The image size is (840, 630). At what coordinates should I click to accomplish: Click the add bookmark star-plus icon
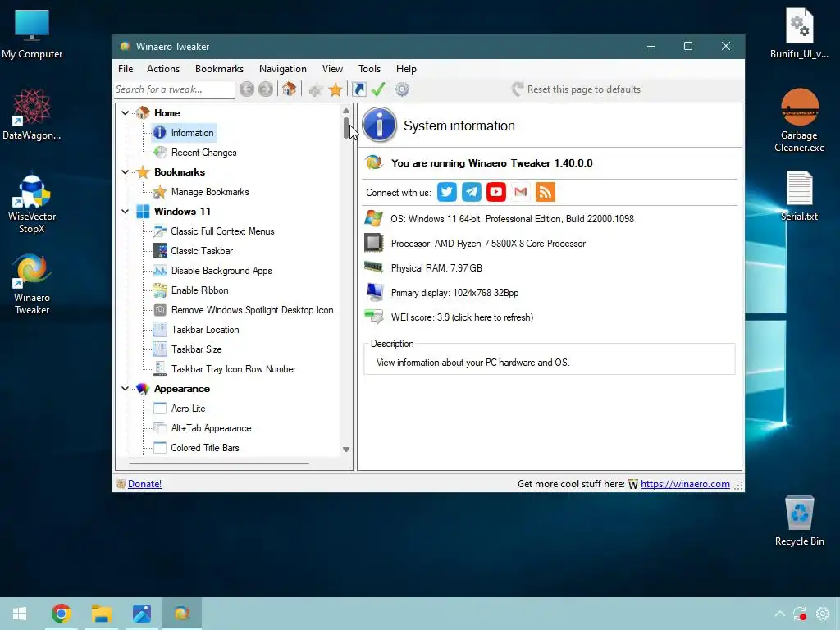(316, 89)
